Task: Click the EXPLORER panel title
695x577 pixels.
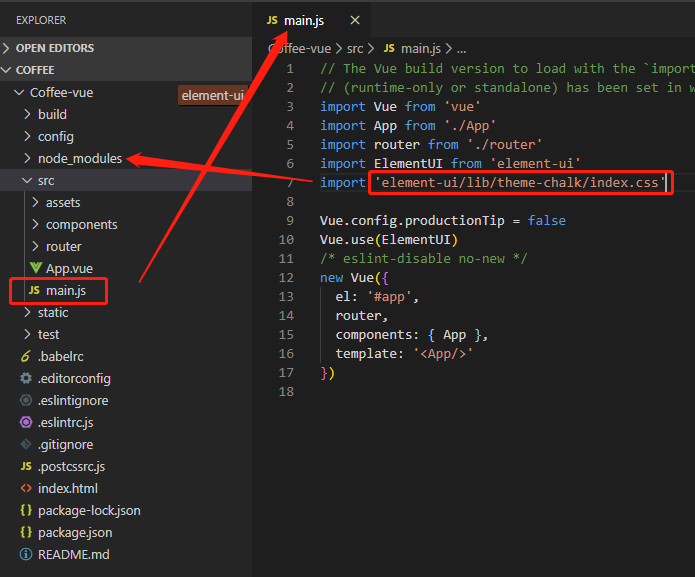Action: pos(41,20)
